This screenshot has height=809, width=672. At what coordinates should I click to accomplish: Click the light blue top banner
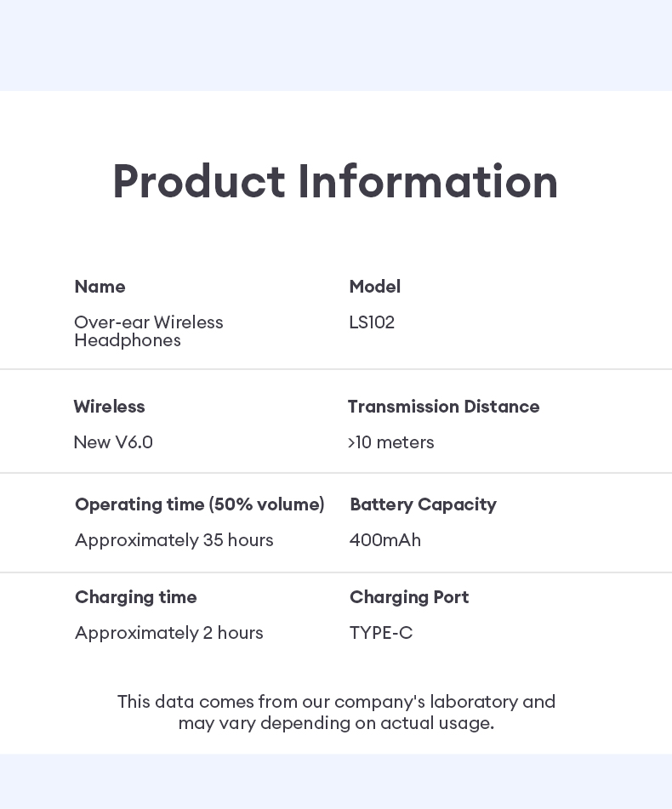tap(336, 45)
